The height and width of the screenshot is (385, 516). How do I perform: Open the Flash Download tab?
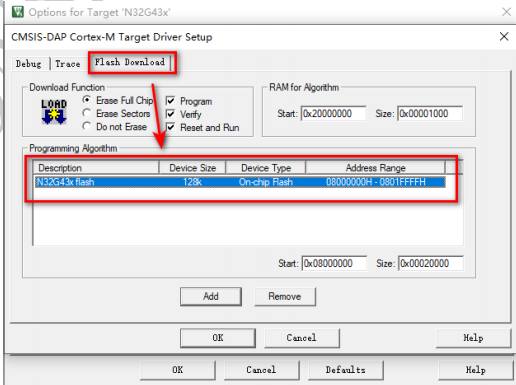click(130, 62)
